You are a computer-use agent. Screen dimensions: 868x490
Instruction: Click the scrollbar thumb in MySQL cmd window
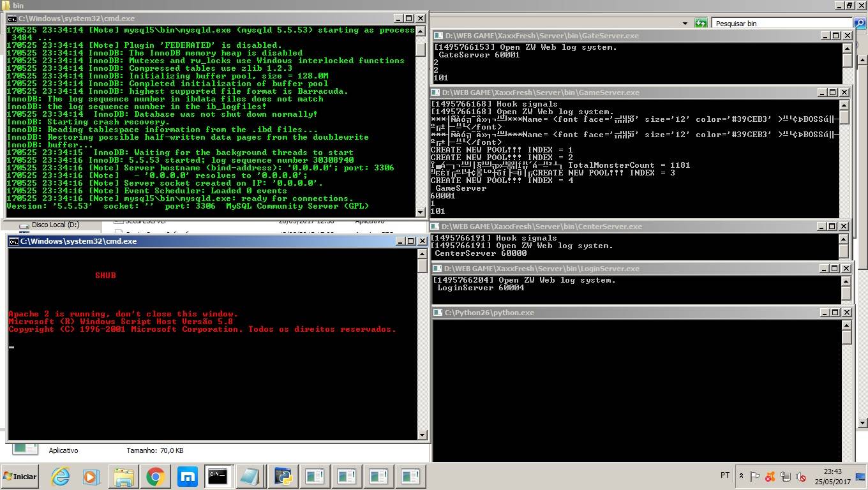coord(421,48)
